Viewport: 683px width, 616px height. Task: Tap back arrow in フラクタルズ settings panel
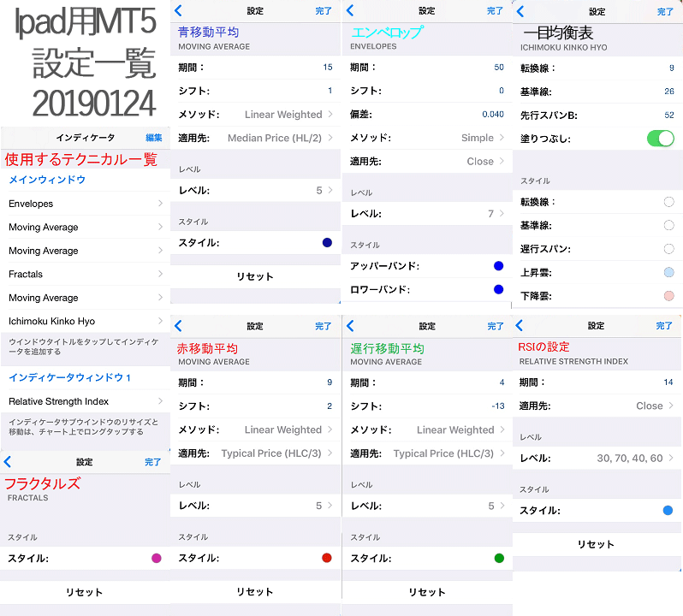[8, 462]
